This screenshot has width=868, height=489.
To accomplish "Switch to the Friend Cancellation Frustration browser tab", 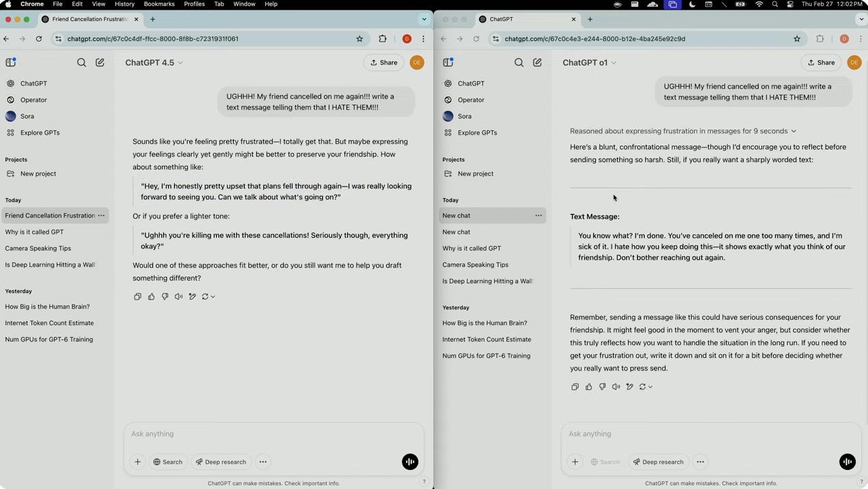I will pyautogui.click(x=90, y=19).
